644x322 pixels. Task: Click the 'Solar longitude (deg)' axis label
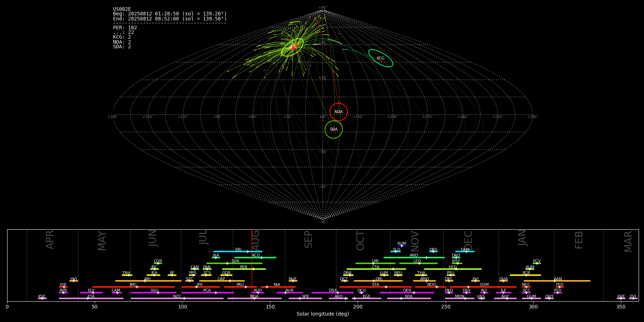[x=323, y=314]
